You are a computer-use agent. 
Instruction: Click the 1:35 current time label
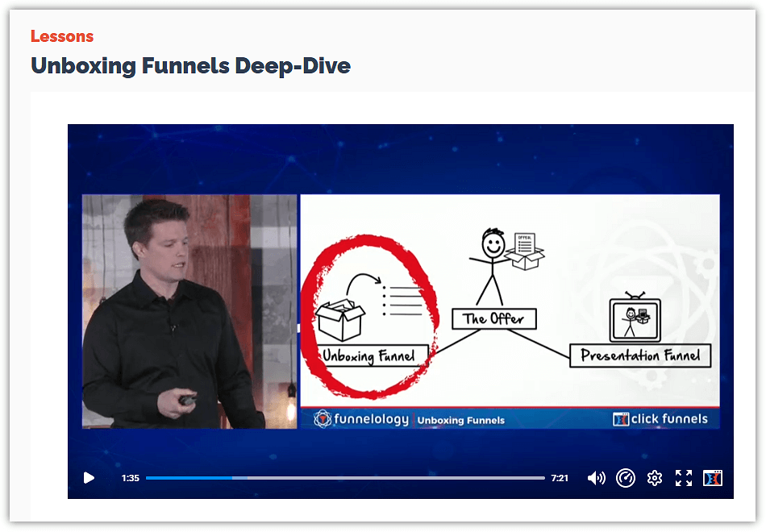131,478
